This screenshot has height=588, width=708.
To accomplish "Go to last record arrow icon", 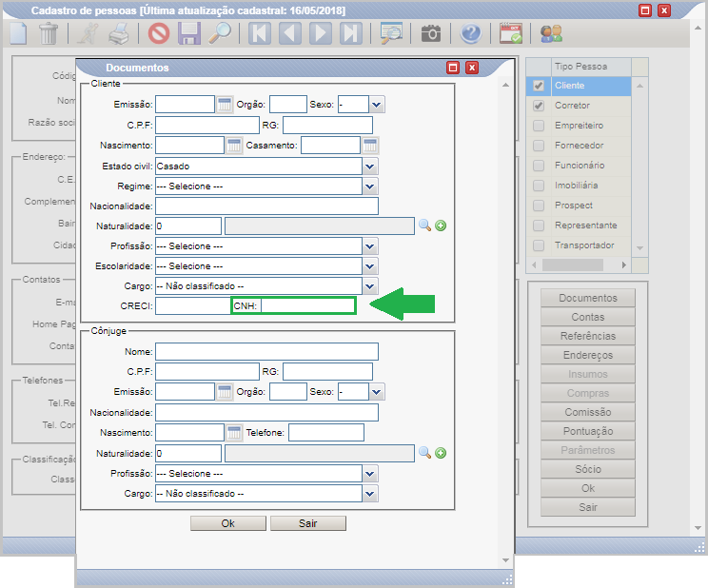I will click(351, 33).
